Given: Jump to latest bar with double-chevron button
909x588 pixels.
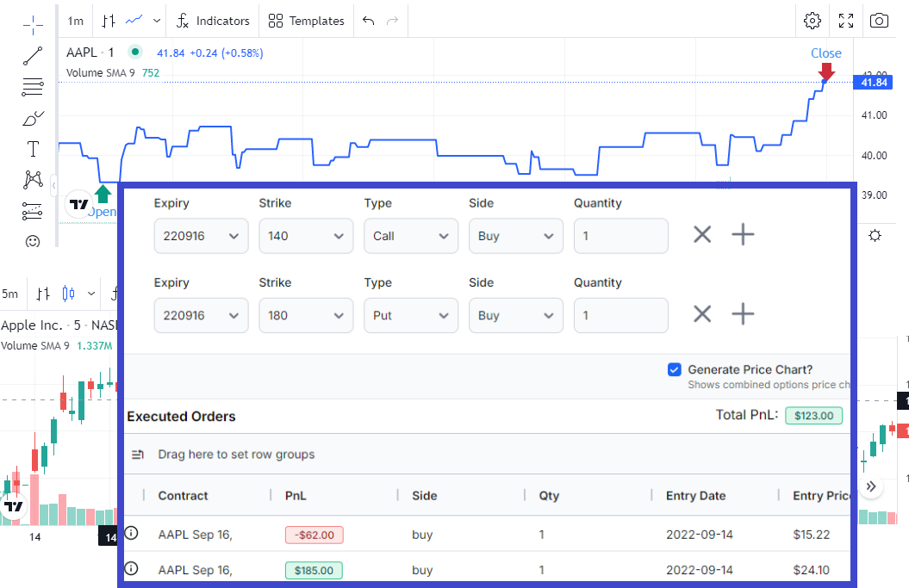Looking at the screenshot, I should (871, 486).
